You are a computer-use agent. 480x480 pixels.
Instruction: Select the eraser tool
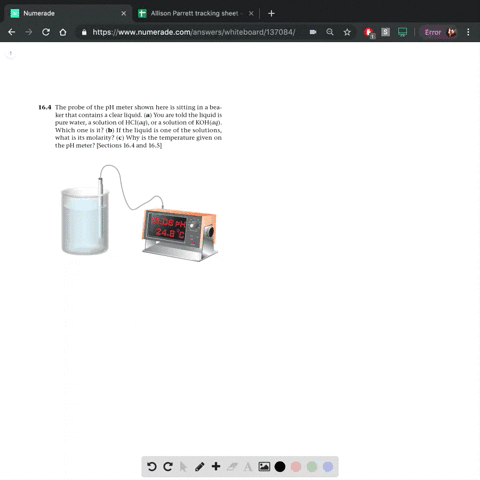(232, 467)
